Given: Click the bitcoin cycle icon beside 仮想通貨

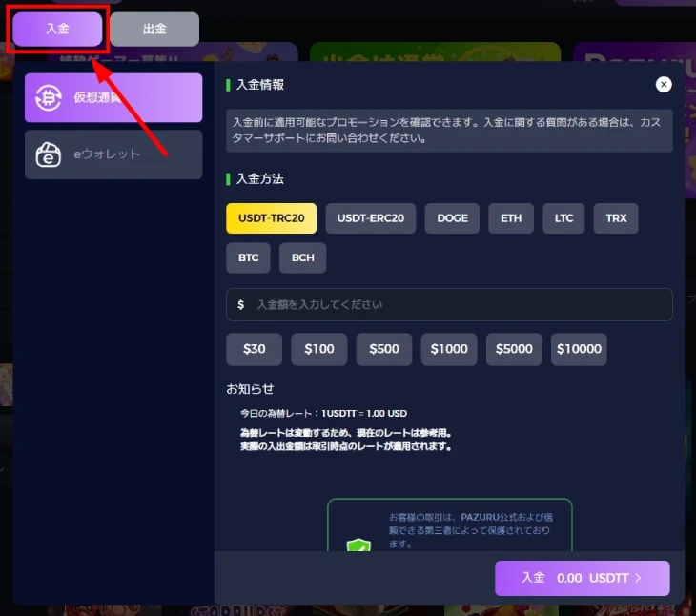Looking at the screenshot, I should [x=49, y=97].
